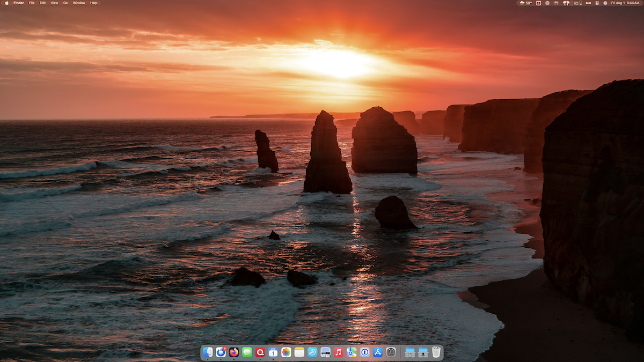
Task: Click the date and time in menu bar
Action: (625, 3)
